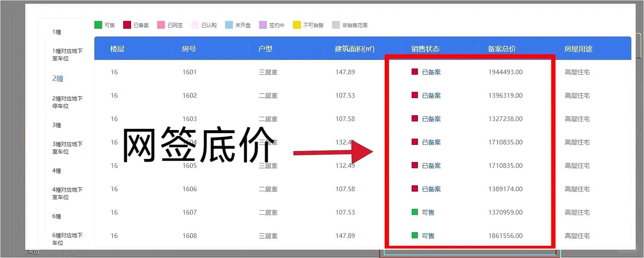The width and height of the screenshot is (644, 258).
Task: Open 1幢对应地下室车位 in the sidebar
Action: coord(67,54)
